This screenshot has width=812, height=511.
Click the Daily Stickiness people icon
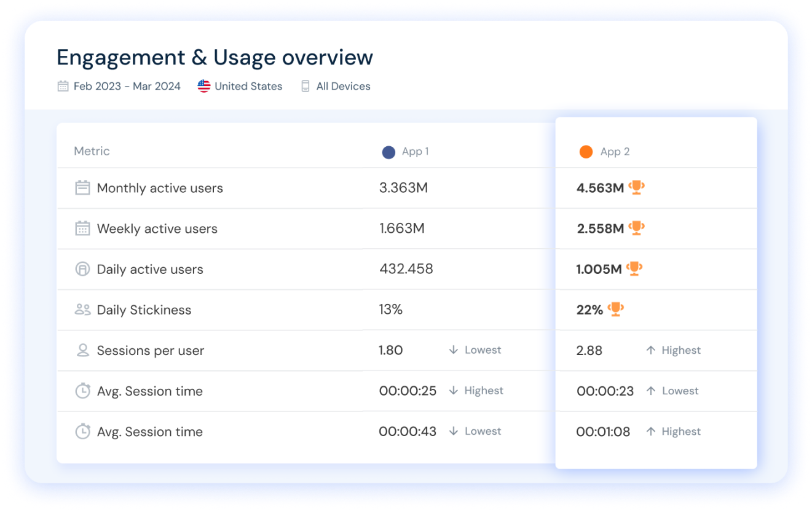82,310
